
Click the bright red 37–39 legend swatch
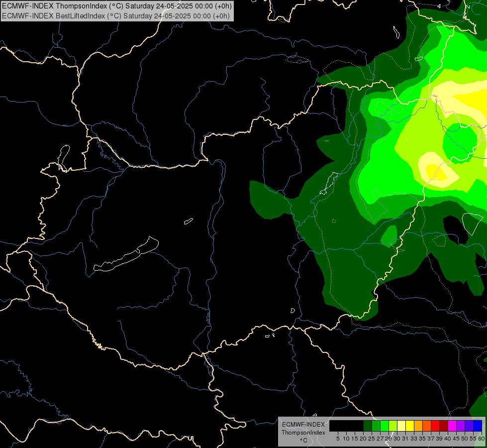click(435, 426)
